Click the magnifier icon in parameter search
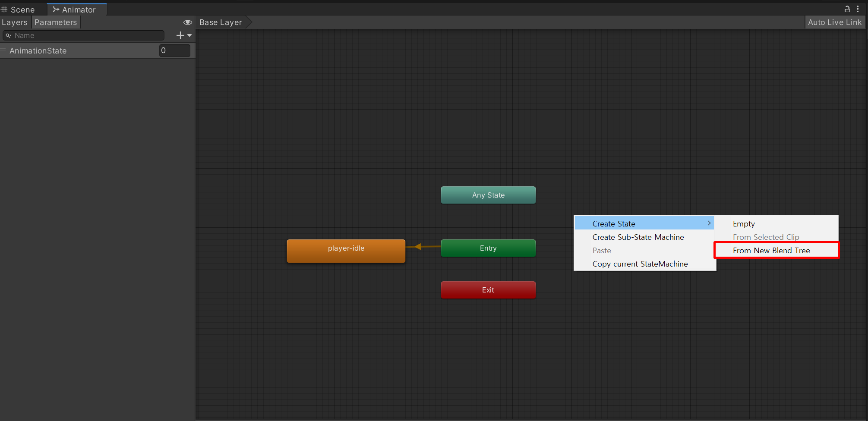 [8, 35]
